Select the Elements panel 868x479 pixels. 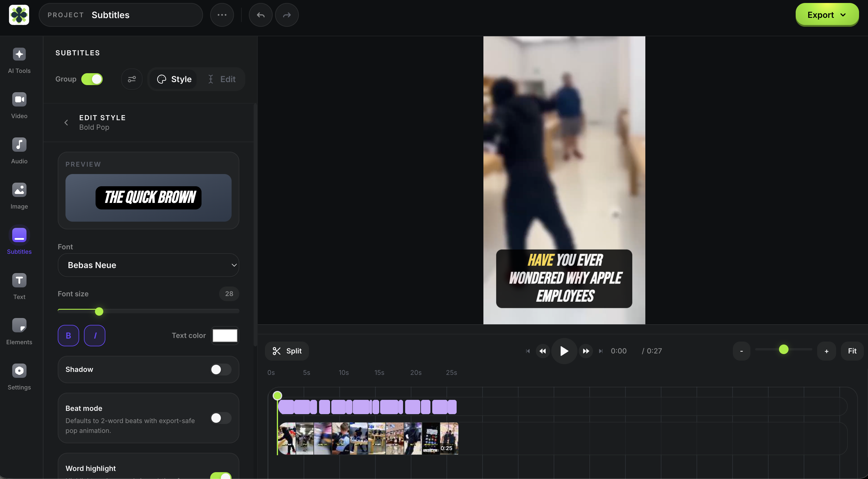click(19, 331)
